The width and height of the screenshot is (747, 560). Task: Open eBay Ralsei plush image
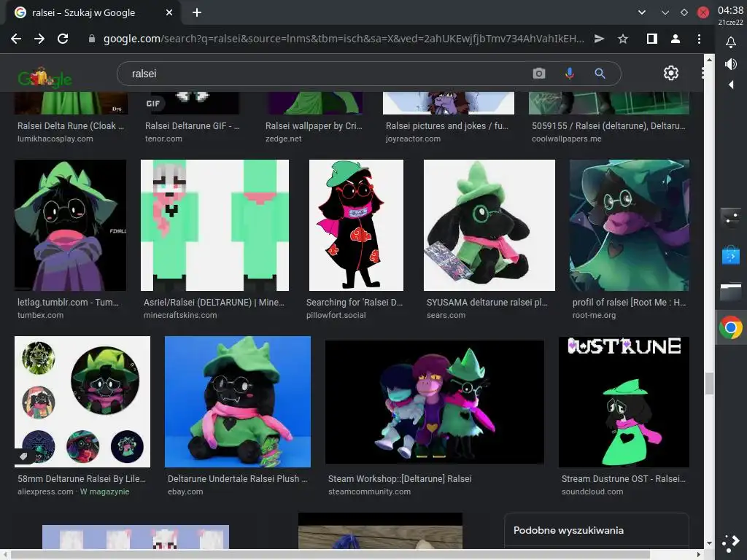238,402
